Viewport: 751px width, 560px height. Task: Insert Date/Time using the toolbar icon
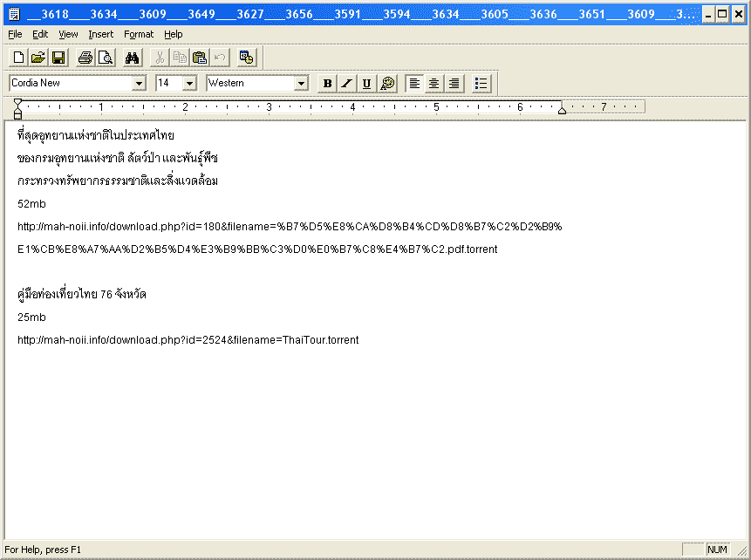[x=247, y=58]
